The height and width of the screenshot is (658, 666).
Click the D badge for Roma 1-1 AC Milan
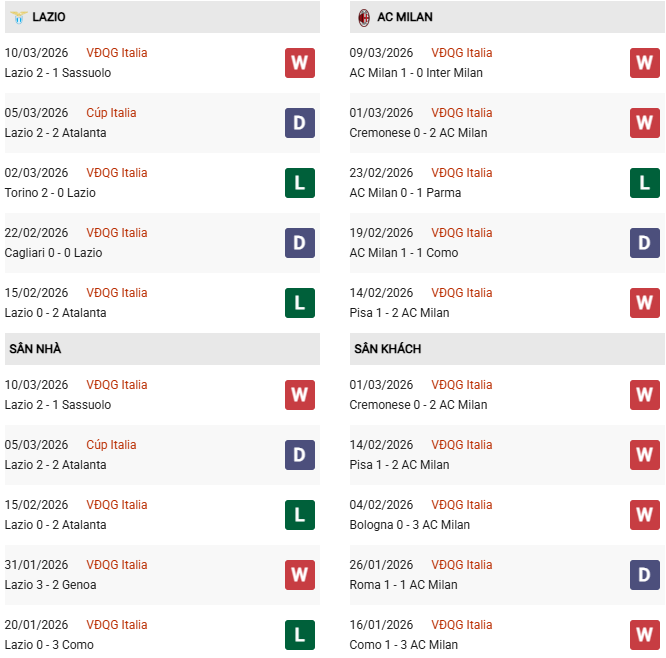[x=644, y=575]
